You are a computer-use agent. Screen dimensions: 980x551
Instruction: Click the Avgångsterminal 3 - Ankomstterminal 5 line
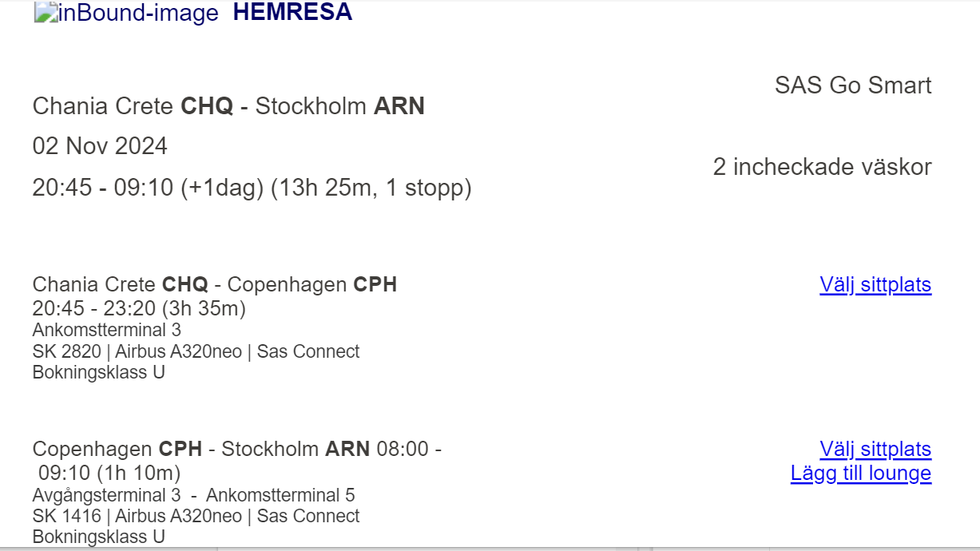pos(193,495)
